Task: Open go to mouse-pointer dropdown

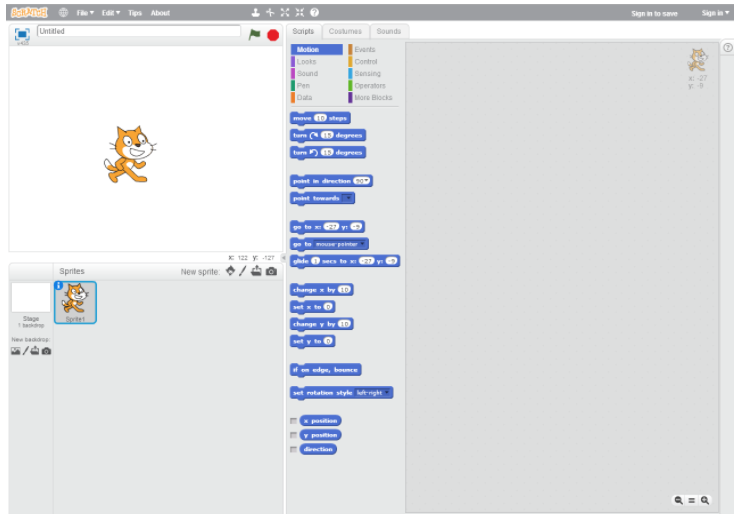Action: coord(340,244)
